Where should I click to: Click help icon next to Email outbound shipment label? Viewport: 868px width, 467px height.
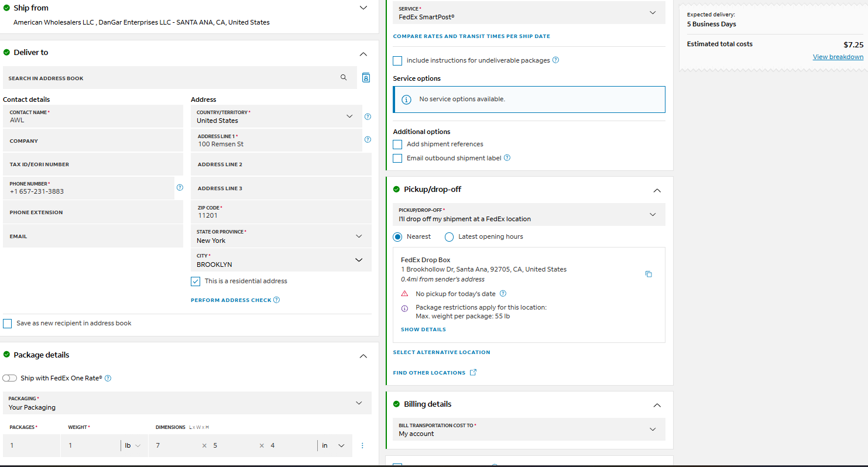(507, 157)
